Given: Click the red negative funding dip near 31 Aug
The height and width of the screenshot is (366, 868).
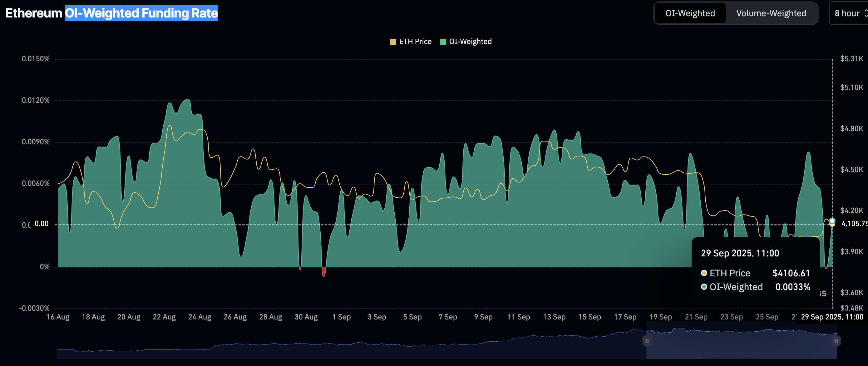Looking at the screenshot, I should pyautogui.click(x=324, y=272).
